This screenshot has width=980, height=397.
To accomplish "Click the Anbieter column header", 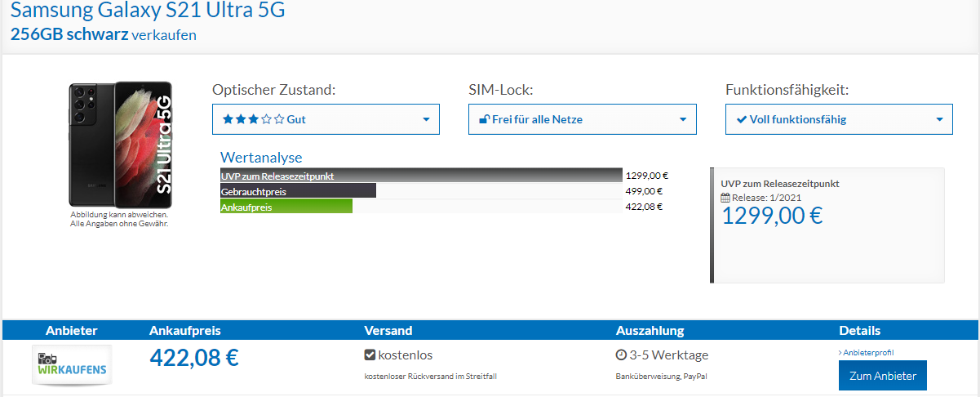I will pos(71,331).
